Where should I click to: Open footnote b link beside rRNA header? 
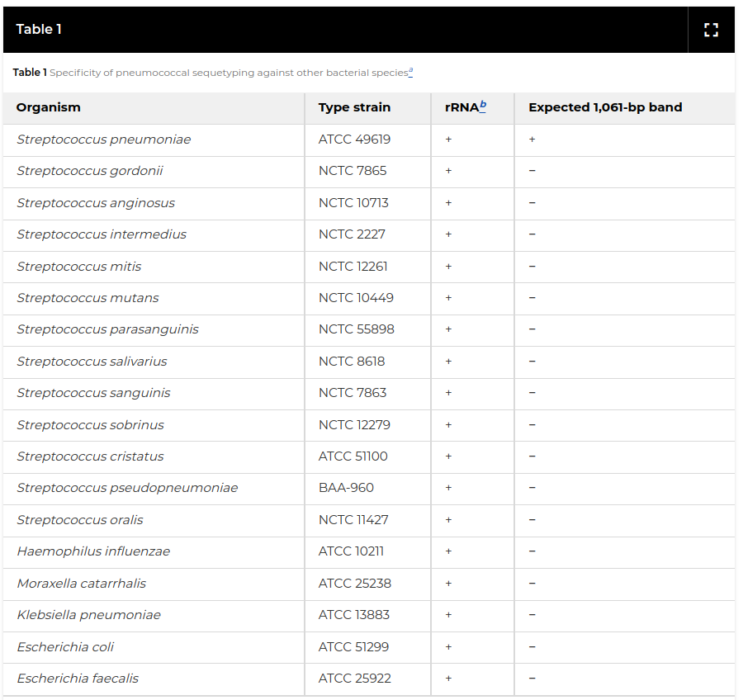[483, 106]
